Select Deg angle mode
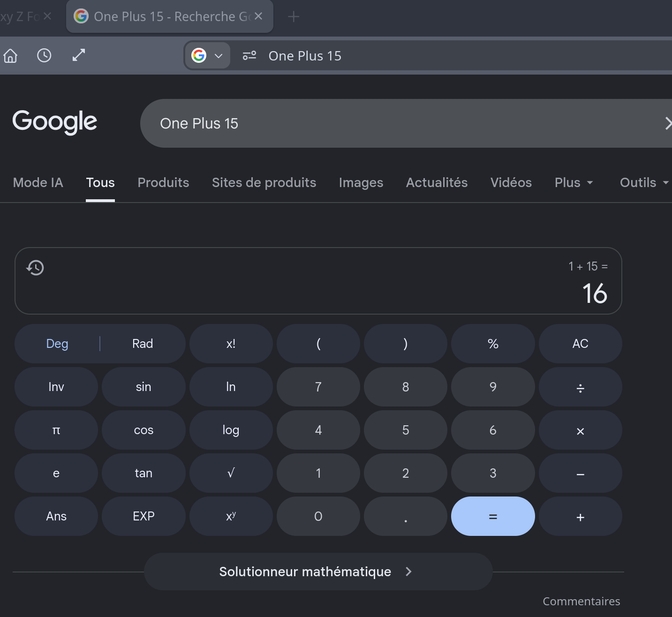 (57, 344)
